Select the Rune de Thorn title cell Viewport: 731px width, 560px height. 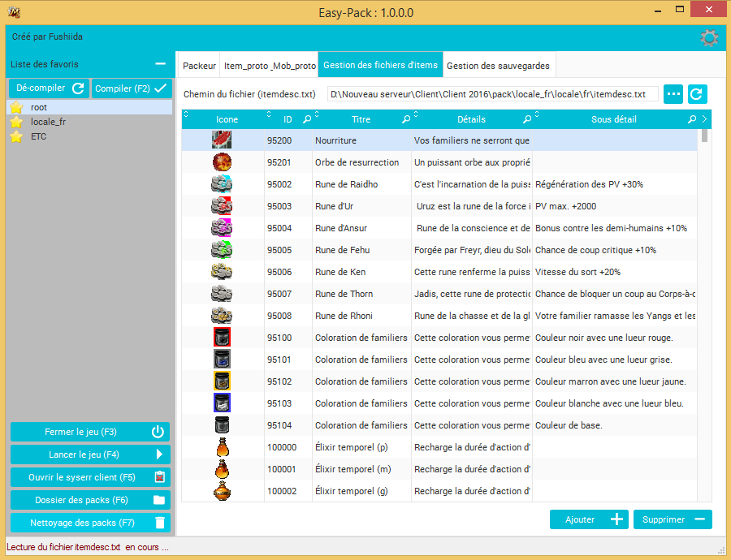[x=361, y=294]
